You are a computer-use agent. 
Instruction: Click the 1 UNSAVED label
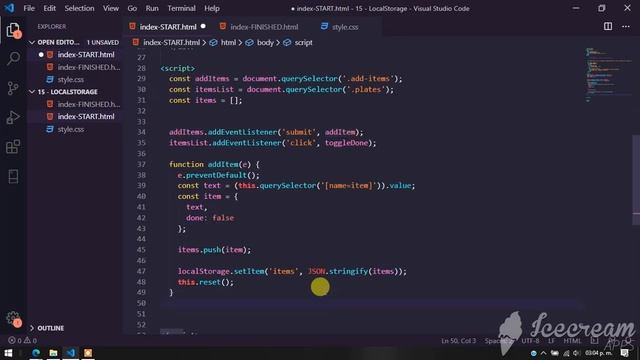(102, 42)
